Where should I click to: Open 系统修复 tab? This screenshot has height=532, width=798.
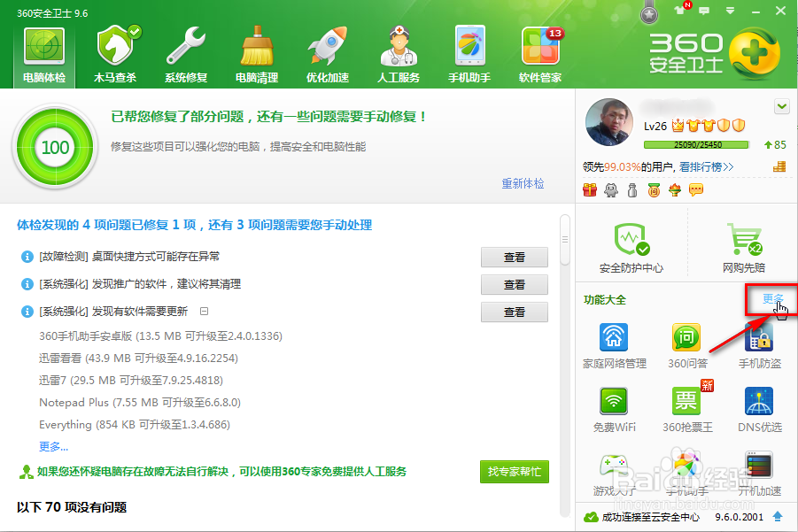point(186,56)
